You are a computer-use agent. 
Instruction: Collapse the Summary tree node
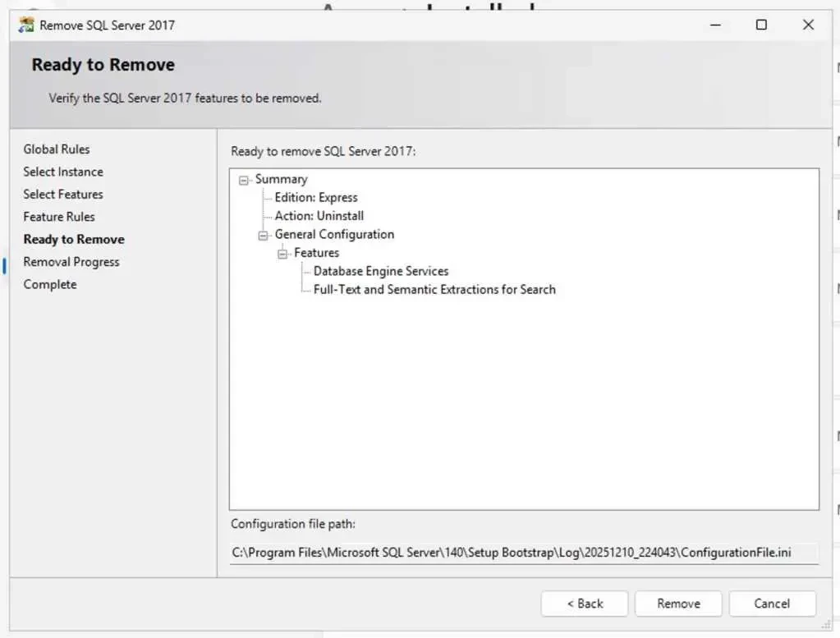244,181
